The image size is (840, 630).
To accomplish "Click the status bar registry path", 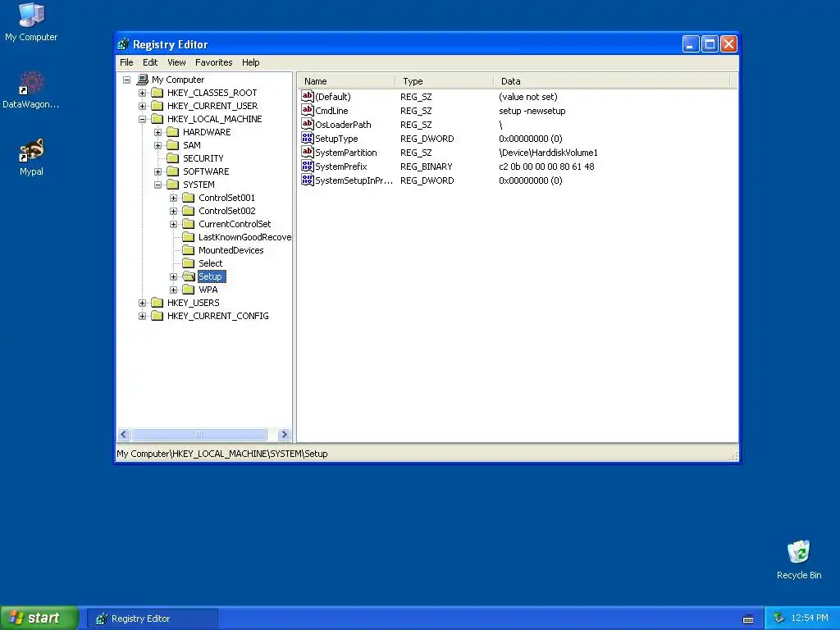I will click(222, 454).
